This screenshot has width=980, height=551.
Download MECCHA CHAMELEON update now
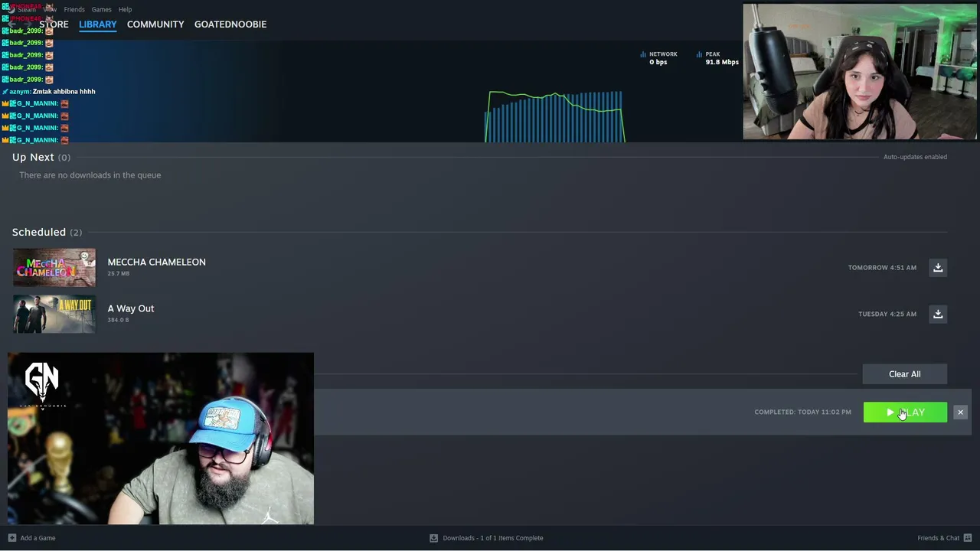938,267
